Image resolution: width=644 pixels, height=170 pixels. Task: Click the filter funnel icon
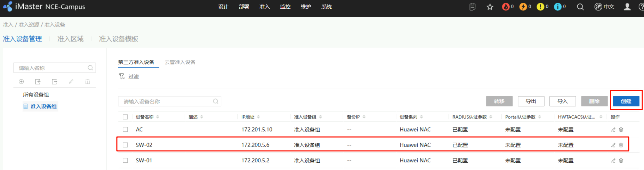coord(122,76)
